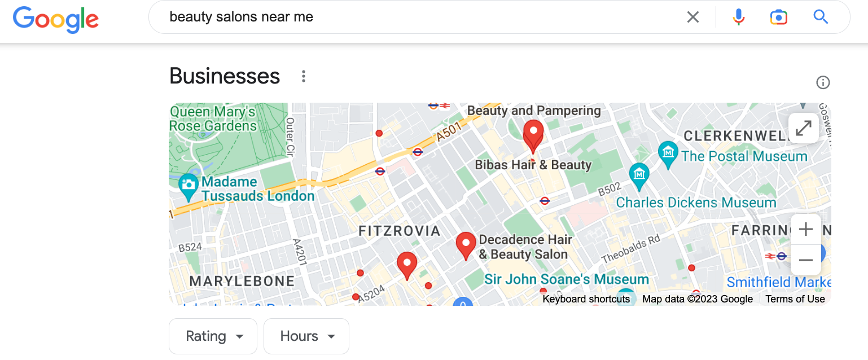Open map Keyboard shortcuts
868x360 pixels.
point(586,299)
